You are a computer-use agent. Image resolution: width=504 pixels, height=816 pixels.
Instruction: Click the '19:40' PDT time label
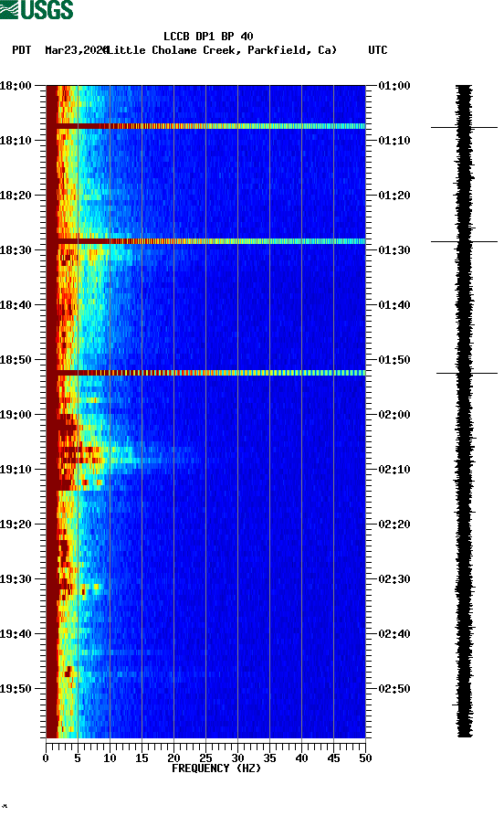(16, 634)
